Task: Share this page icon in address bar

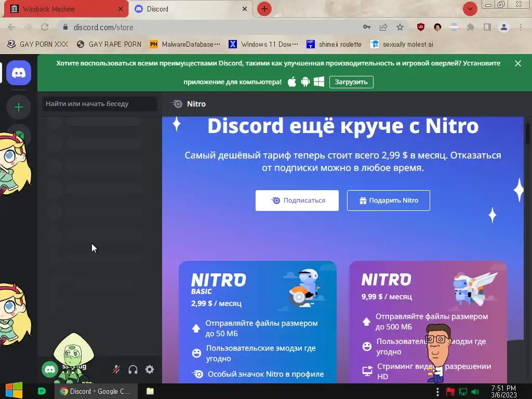Action: (x=383, y=27)
